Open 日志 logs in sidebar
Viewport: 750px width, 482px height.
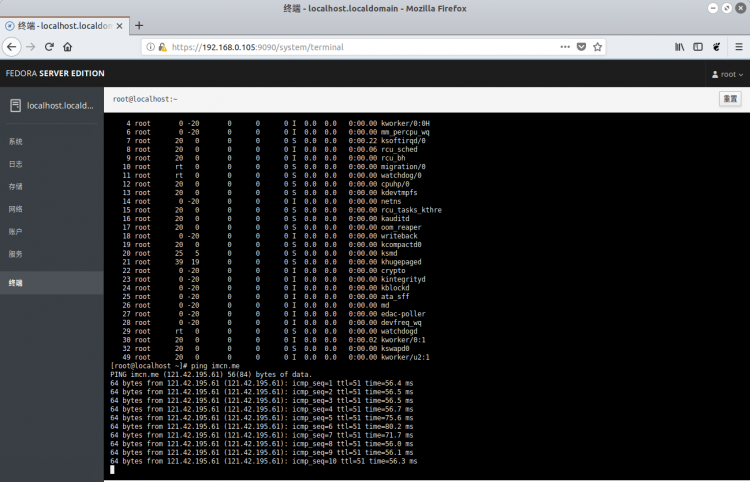[x=16, y=164]
